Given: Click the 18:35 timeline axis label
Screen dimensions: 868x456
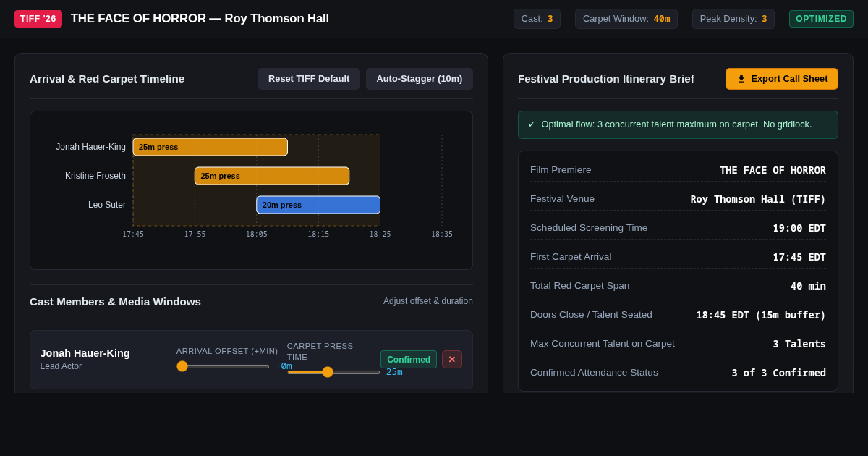Looking at the screenshot, I should [x=442, y=235].
